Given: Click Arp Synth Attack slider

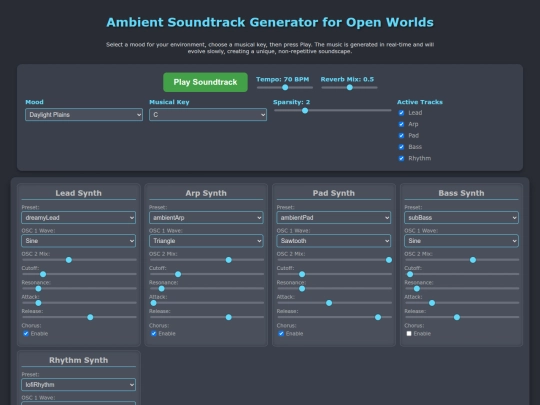Looking at the screenshot, I should (207, 303).
